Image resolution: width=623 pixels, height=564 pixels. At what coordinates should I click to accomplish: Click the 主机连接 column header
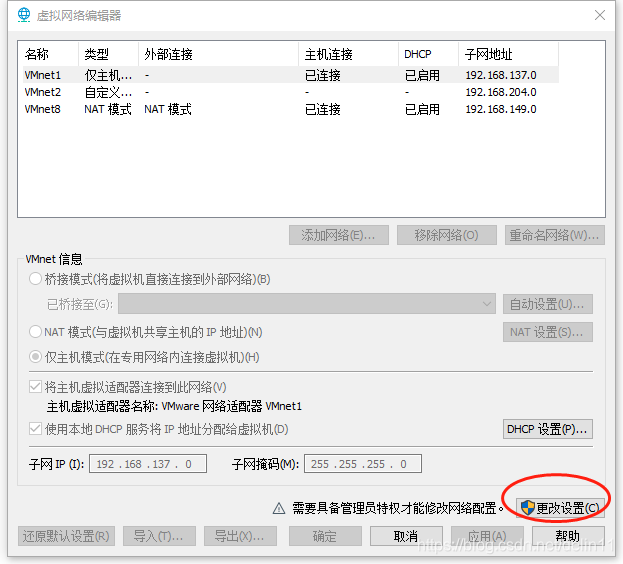click(348, 54)
